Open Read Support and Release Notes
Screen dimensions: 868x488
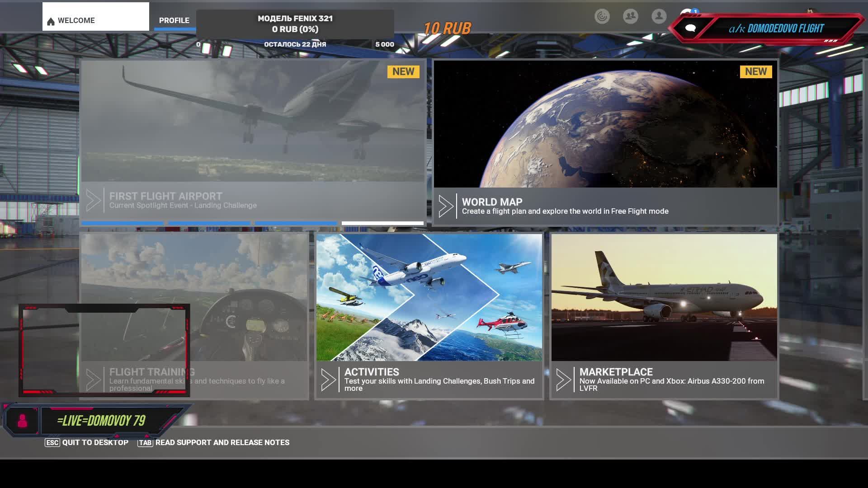[x=222, y=442]
